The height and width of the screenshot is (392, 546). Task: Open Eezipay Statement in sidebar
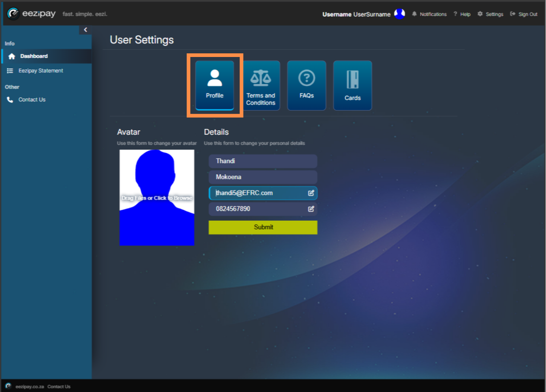click(x=46, y=71)
